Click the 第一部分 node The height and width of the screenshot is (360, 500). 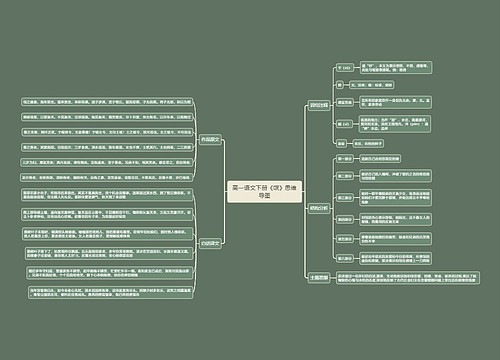[x=344, y=159]
